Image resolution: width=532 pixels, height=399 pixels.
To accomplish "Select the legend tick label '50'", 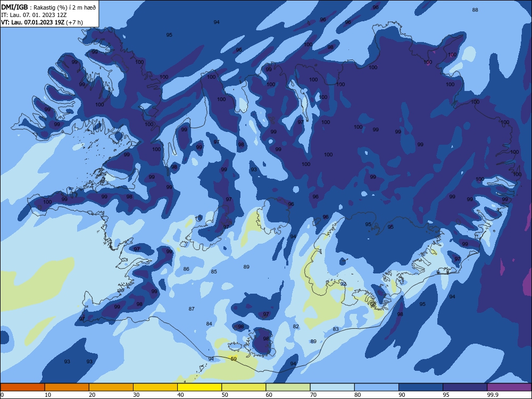I will point(225,395).
